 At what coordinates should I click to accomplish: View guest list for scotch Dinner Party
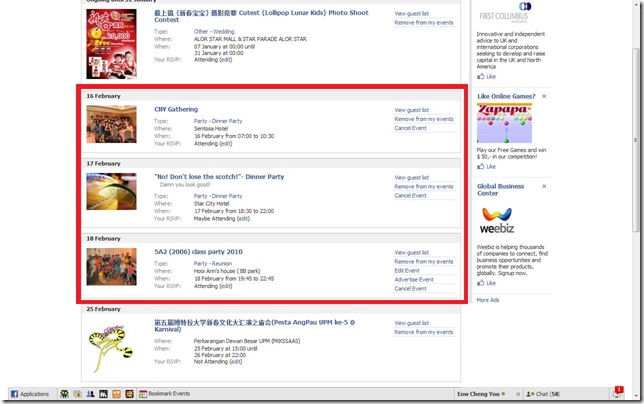coord(412,178)
